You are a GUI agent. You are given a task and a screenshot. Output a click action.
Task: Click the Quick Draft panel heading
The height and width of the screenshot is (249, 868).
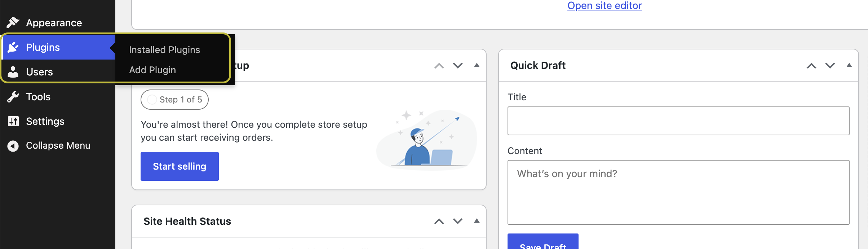click(538, 65)
